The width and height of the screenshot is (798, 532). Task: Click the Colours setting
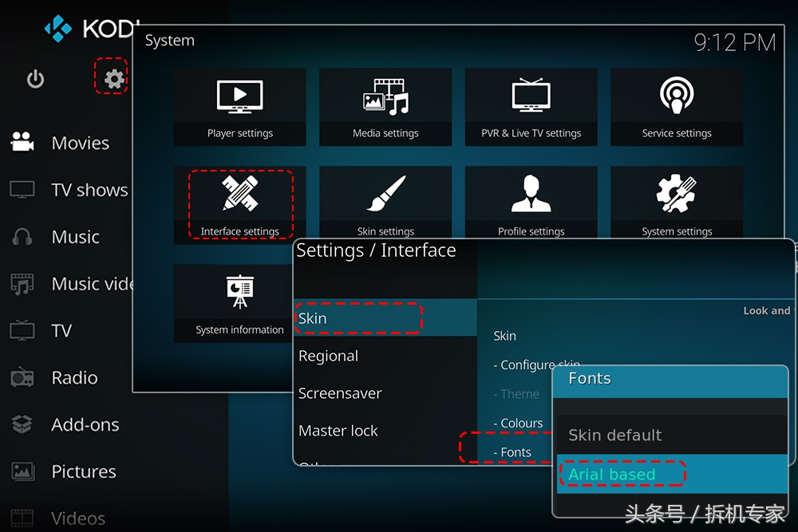(x=518, y=424)
